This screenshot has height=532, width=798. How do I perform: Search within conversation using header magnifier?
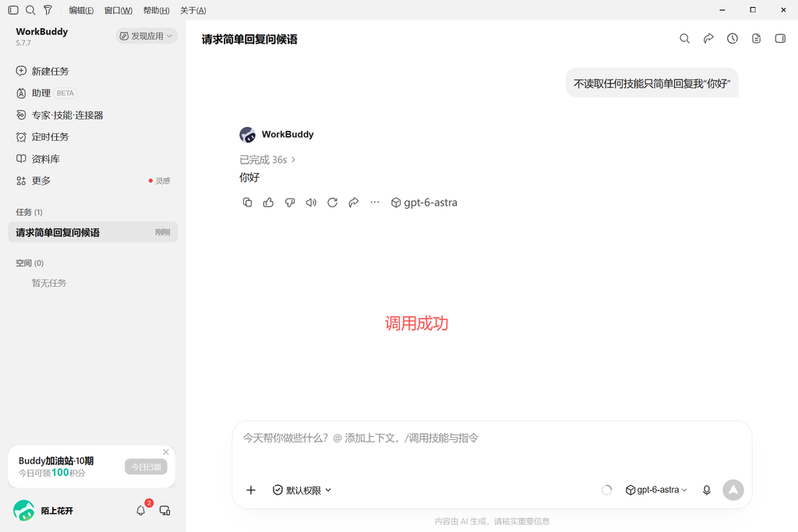point(684,39)
